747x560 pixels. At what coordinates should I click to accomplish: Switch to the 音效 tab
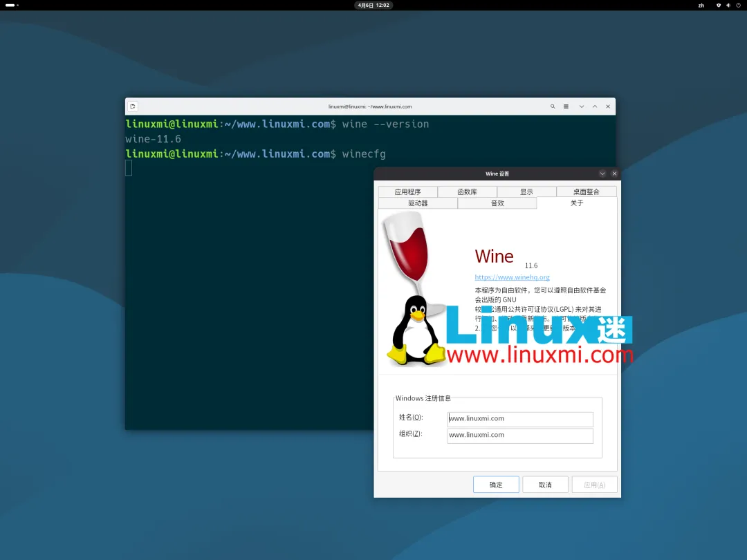pos(497,203)
